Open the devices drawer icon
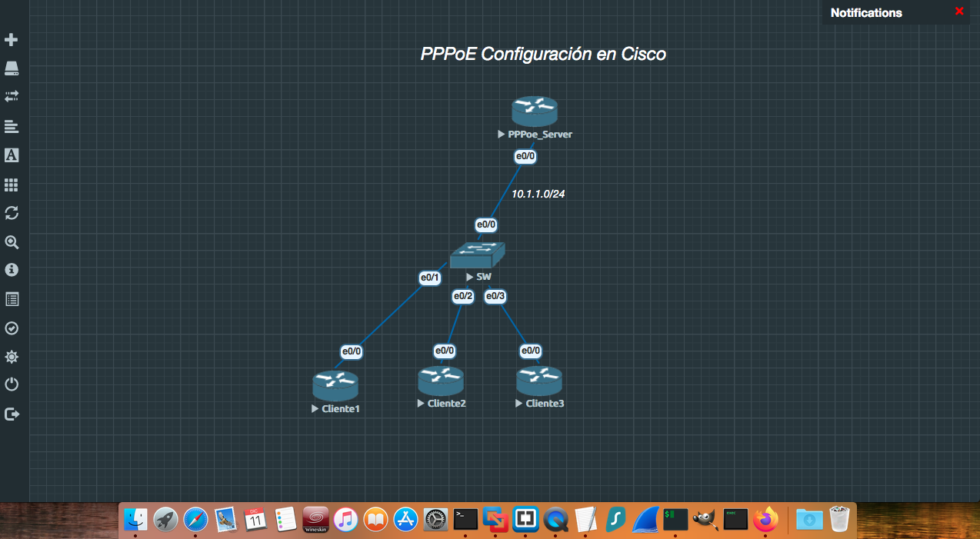980x539 pixels. [x=11, y=68]
